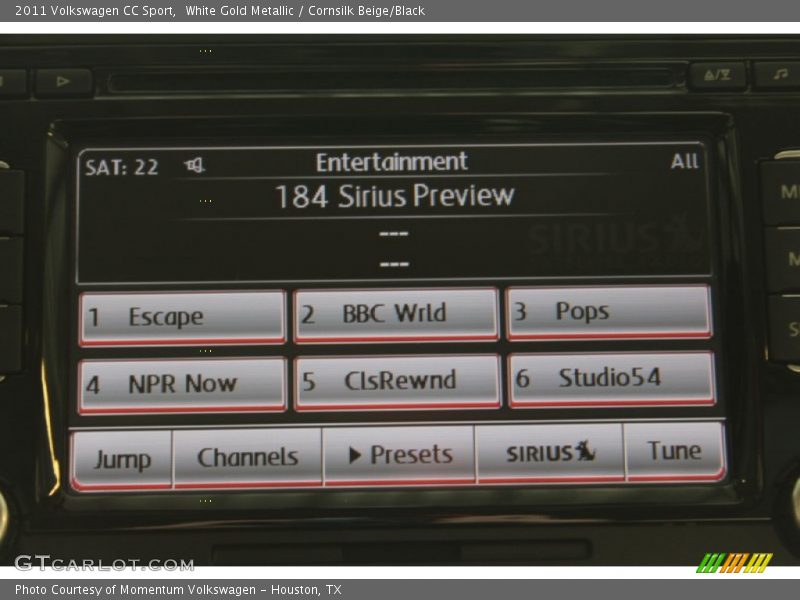Select preset 2 BBC Wrld
800x600 pixels.
(x=396, y=315)
